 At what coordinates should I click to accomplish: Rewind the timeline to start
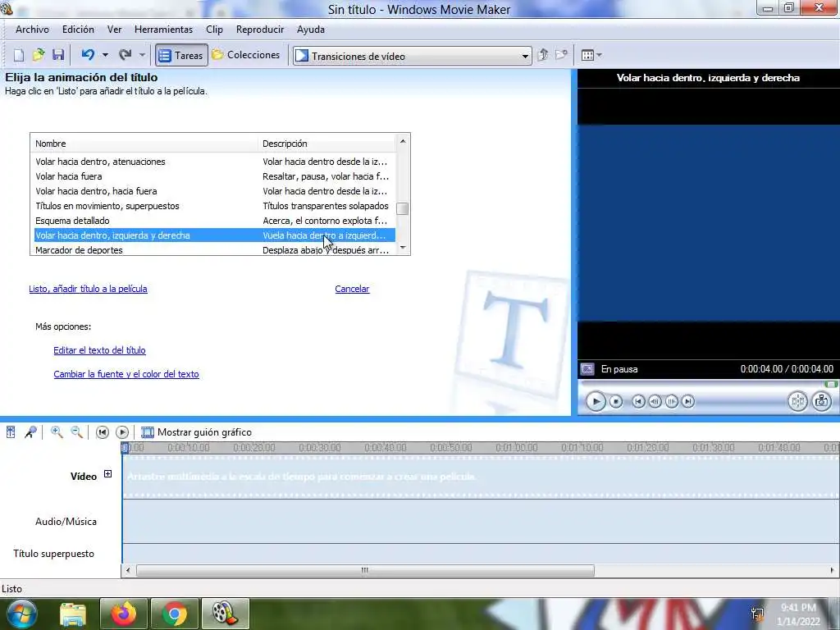(103, 432)
